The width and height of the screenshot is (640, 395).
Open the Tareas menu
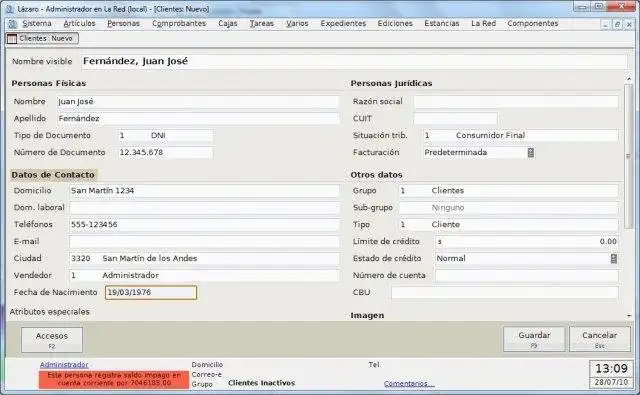click(262, 24)
